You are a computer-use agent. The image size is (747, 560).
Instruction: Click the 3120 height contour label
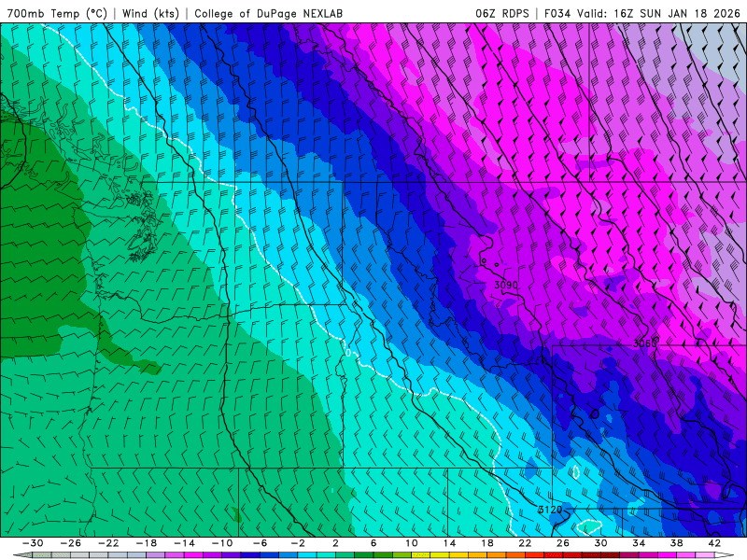(x=550, y=510)
